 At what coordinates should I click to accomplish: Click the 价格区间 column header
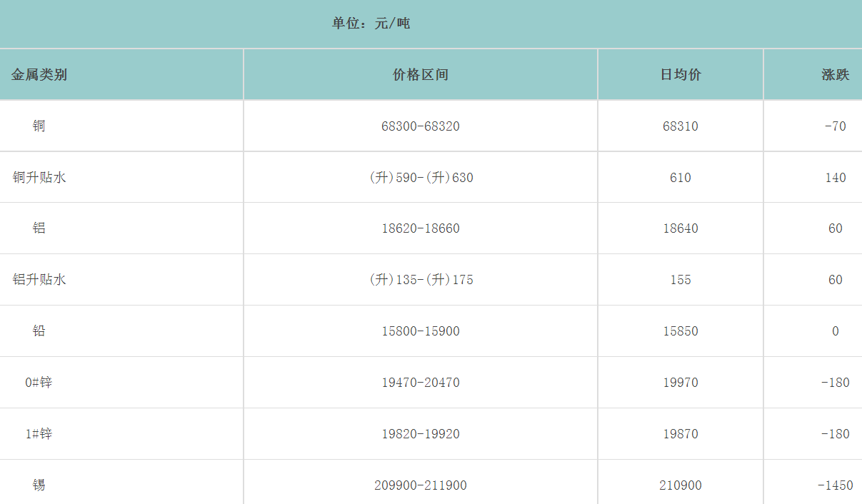tap(421, 75)
